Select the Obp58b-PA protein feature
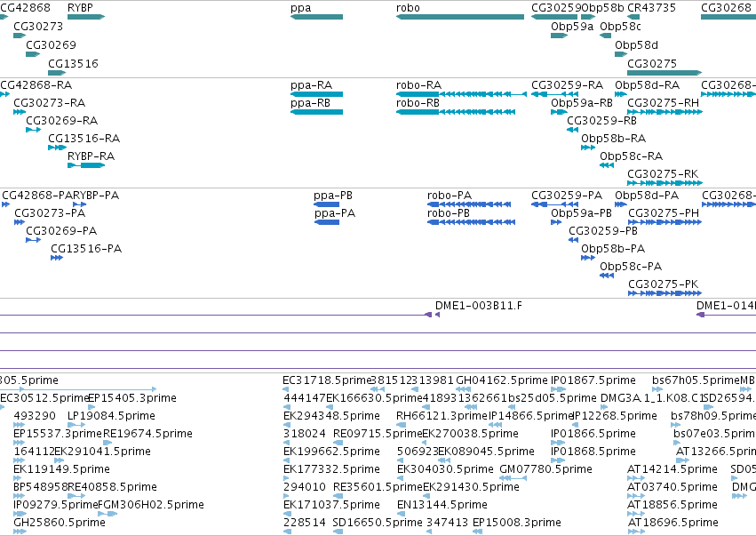The width and height of the screenshot is (756, 536). click(588, 258)
